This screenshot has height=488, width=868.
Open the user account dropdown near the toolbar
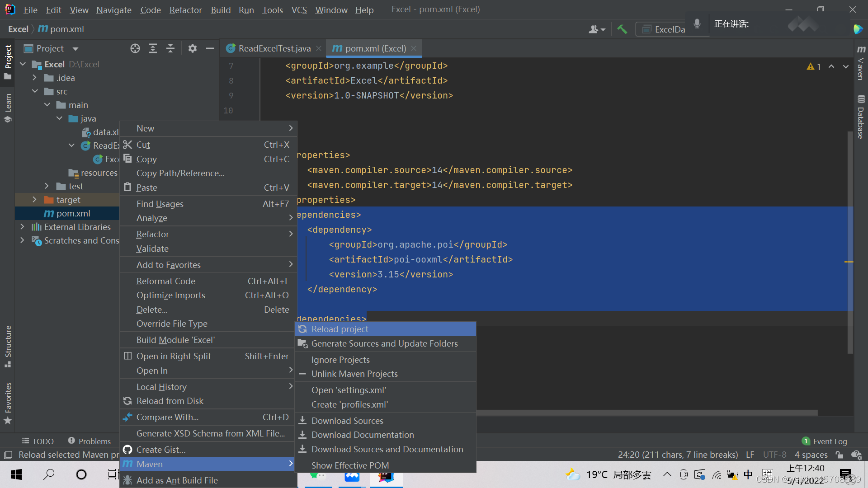click(x=596, y=29)
